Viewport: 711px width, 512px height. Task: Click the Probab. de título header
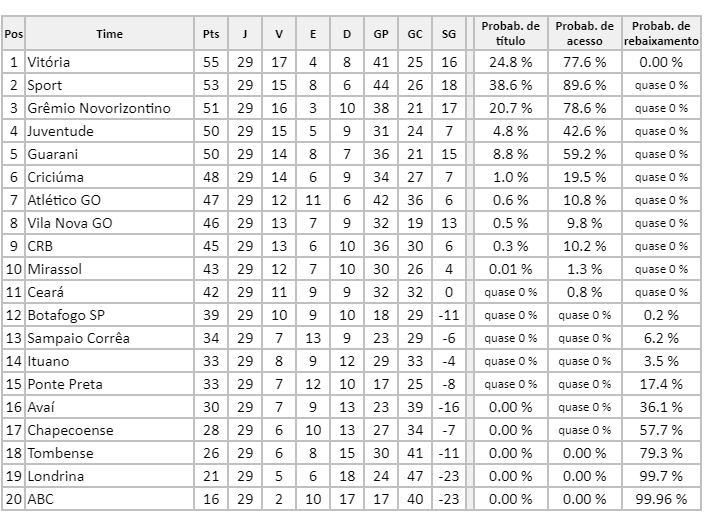pos(510,34)
